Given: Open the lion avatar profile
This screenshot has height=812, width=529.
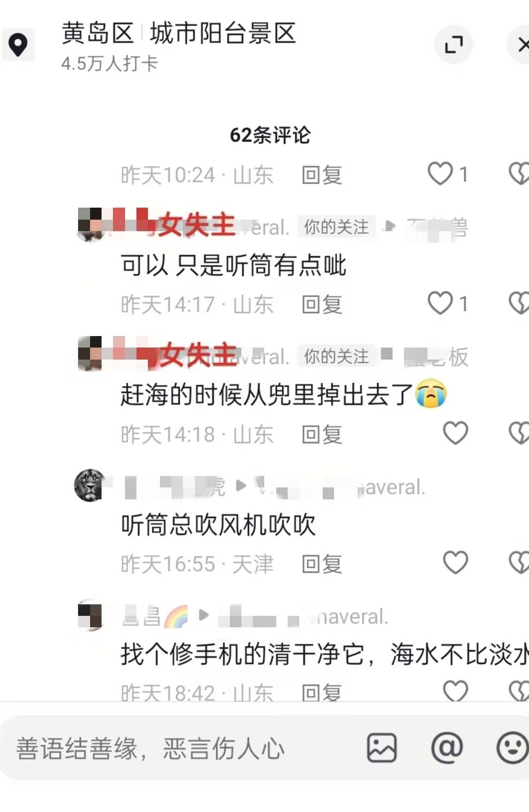Looking at the screenshot, I should pos(90,485).
